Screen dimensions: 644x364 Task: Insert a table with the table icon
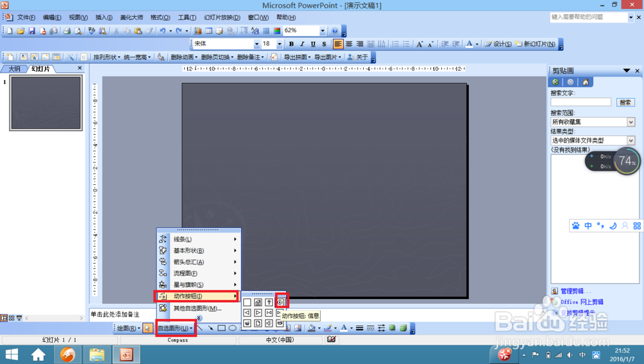point(209,31)
